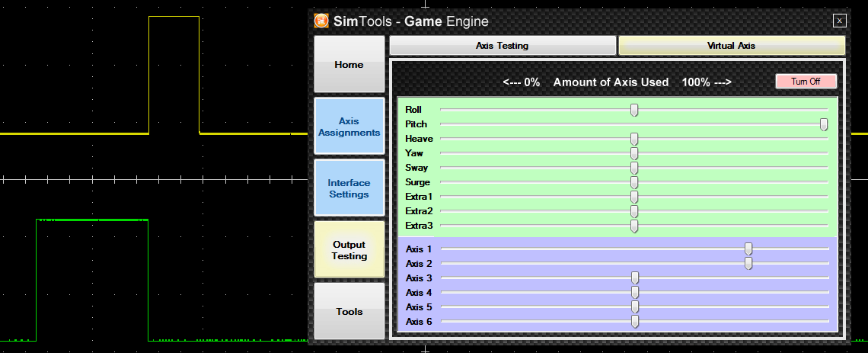Open Output Testing section
The width and height of the screenshot is (868, 353).
[349, 250]
